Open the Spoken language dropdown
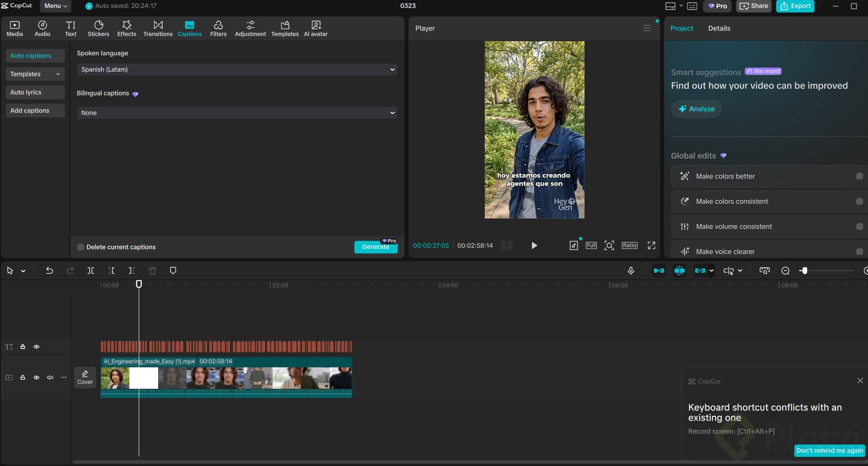868x466 pixels. [237, 69]
